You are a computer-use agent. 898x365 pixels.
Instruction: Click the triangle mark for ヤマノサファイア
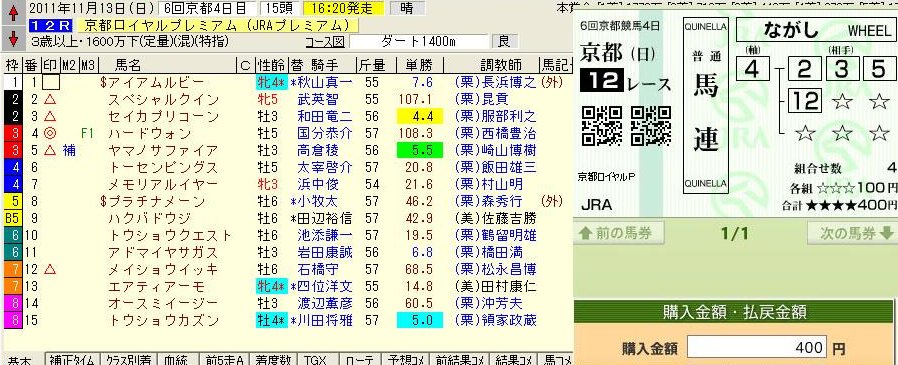[x=50, y=151]
